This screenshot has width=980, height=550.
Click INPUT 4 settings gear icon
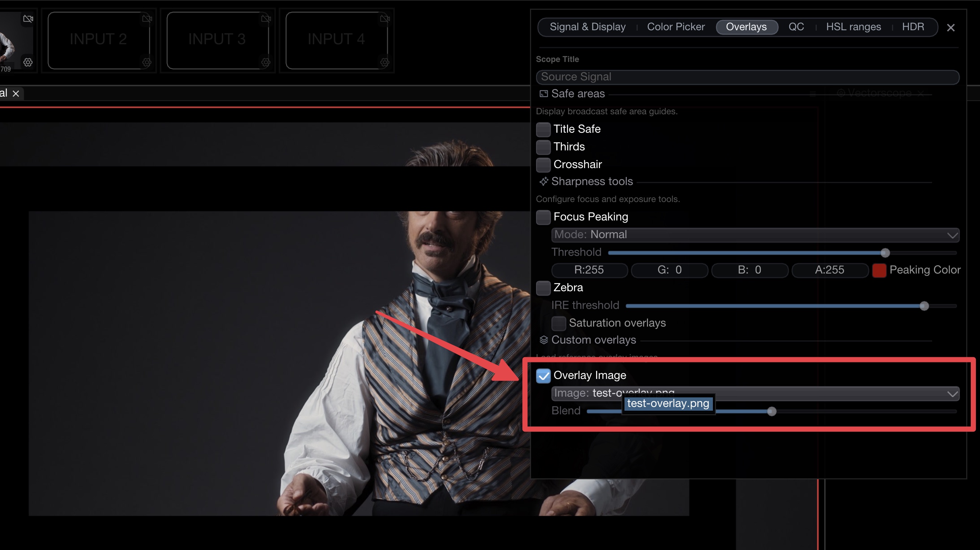[385, 62]
